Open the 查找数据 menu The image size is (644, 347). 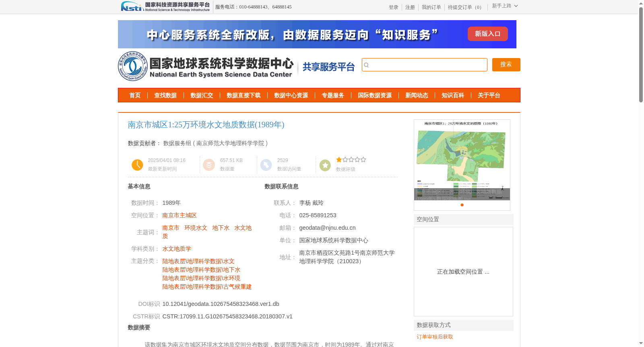(x=165, y=96)
